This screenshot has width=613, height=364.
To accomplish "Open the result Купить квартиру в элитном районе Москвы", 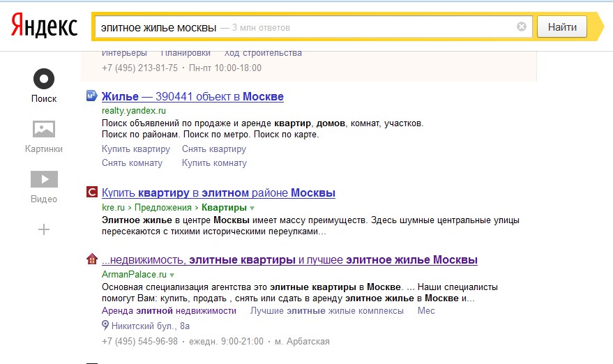I will click(x=218, y=193).
